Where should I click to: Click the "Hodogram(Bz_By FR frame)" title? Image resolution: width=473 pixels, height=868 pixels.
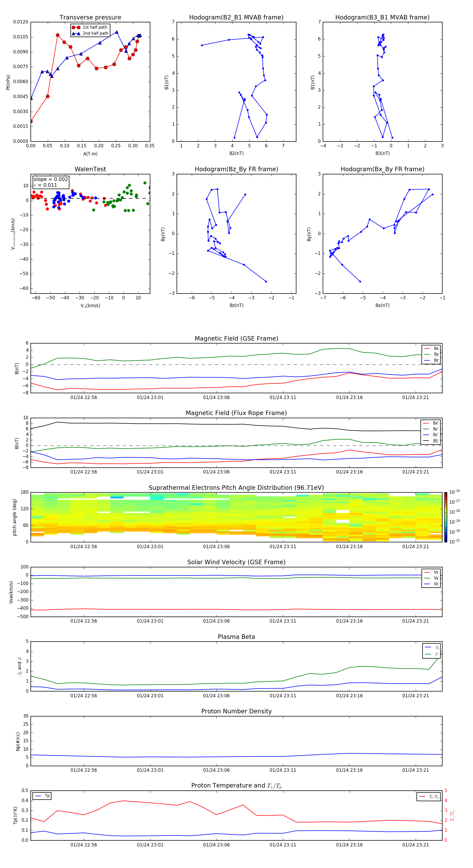coord(236,169)
